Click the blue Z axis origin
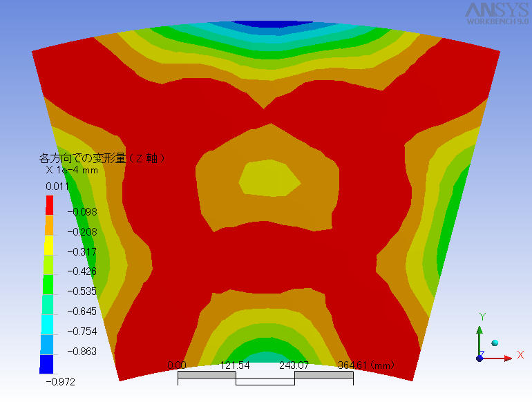Screen dimensions: 532x402 479,358
